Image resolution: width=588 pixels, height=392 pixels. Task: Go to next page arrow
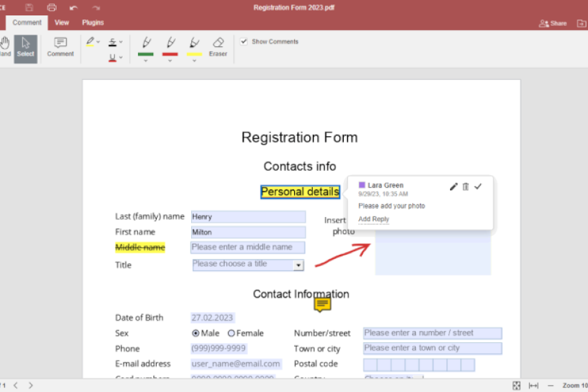point(31,385)
